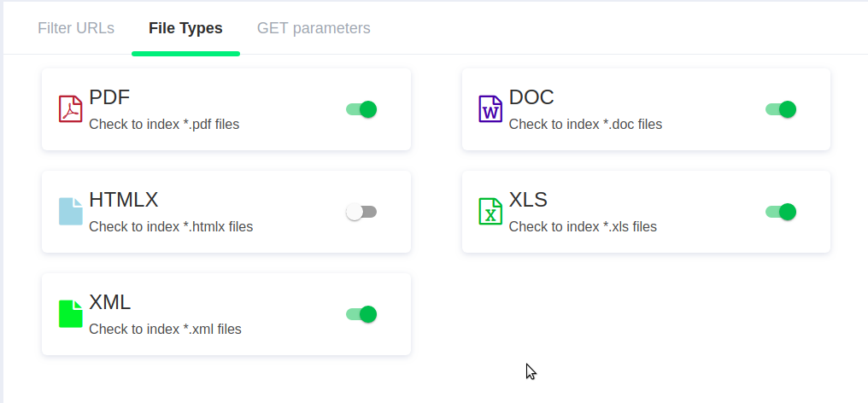
Task: Click the DOC title label
Action: point(531,97)
